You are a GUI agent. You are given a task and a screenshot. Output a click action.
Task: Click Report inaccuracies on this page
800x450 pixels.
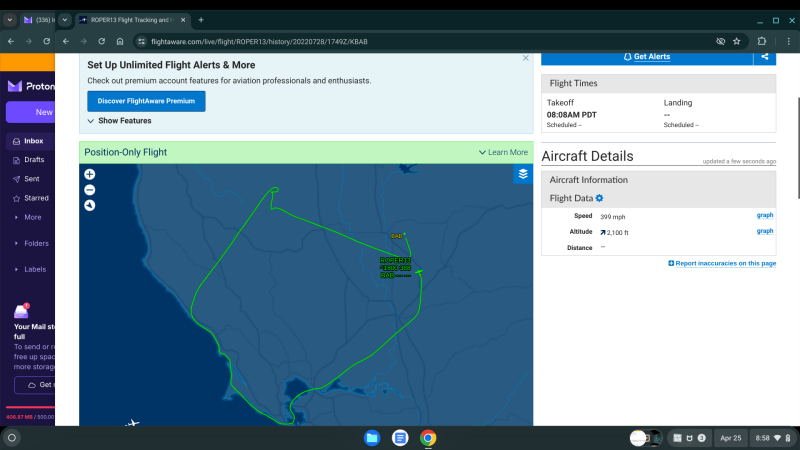pyautogui.click(x=722, y=263)
